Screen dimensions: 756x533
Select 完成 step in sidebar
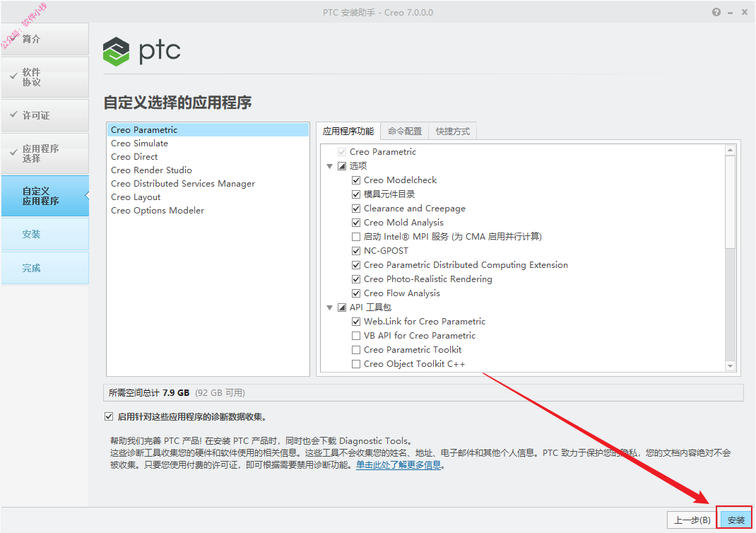click(x=45, y=268)
